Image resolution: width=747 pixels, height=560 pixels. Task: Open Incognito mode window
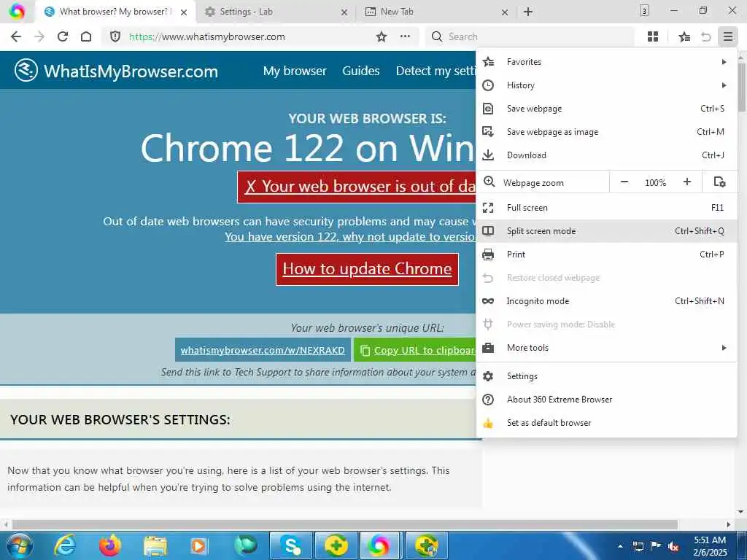(x=606, y=301)
